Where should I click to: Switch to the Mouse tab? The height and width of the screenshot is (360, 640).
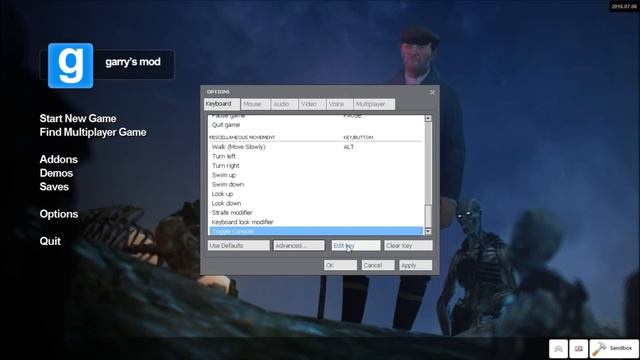pos(255,104)
